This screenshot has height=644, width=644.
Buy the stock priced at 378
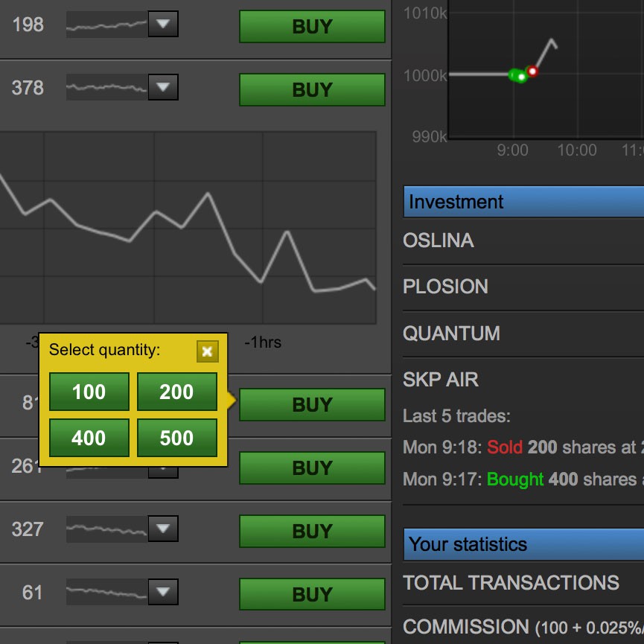(x=311, y=90)
